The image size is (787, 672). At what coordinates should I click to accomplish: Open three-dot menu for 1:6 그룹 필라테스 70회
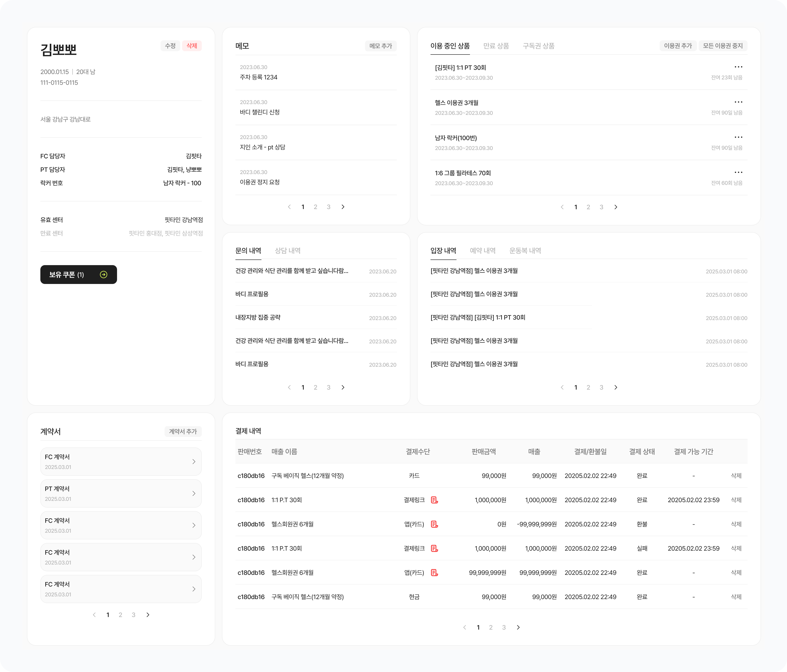click(738, 172)
